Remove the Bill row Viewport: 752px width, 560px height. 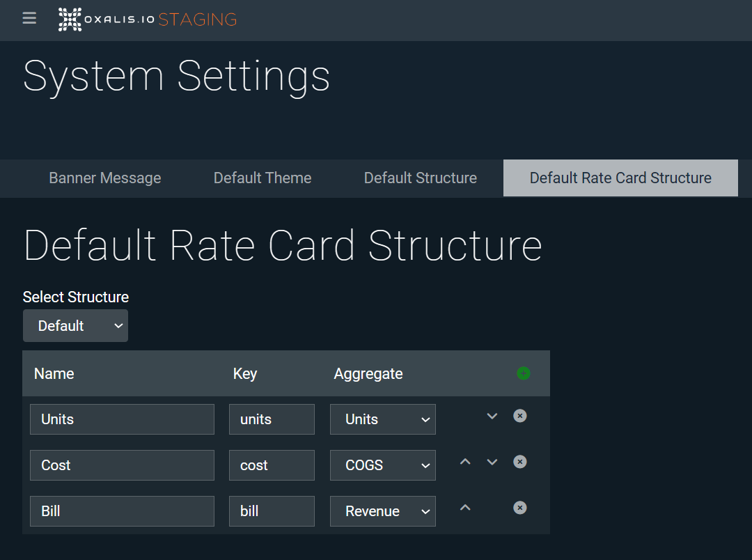(x=520, y=508)
